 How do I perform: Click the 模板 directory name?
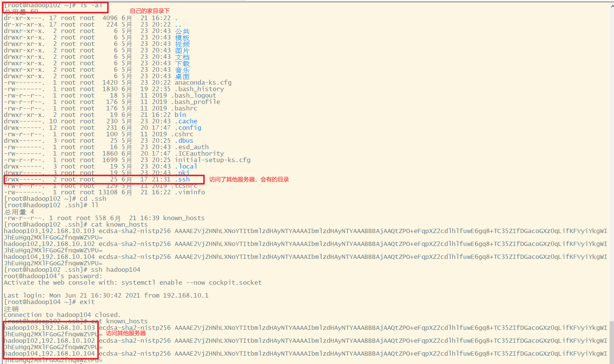182,38
